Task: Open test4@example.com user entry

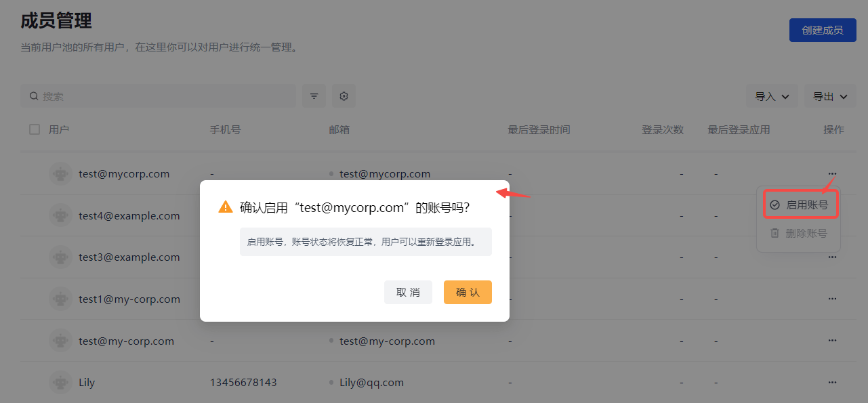Action: [x=129, y=216]
